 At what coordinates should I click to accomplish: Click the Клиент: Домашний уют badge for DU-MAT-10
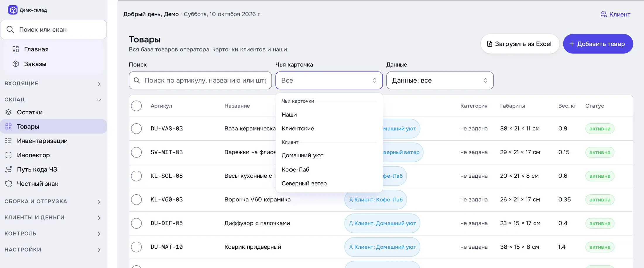coord(382,247)
